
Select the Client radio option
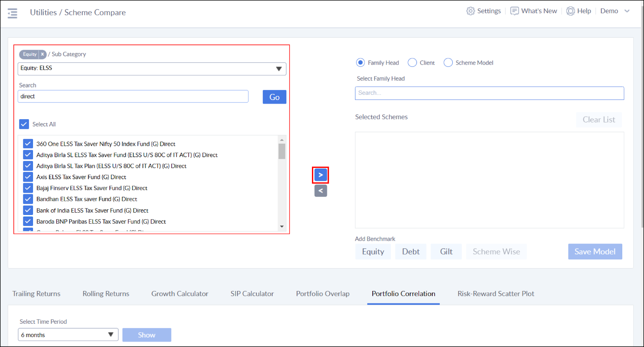412,62
